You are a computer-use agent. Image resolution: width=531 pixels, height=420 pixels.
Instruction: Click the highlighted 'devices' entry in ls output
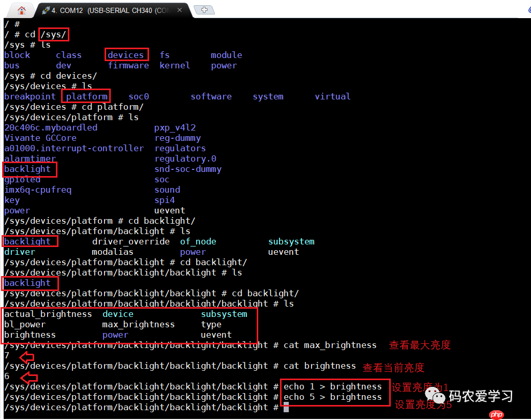coord(126,54)
